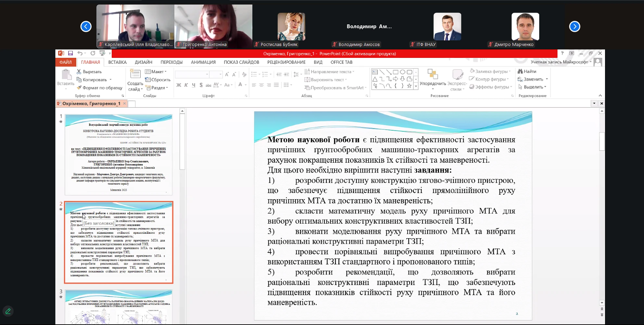Screen dimensions: 644x325
Task: Select slide 1 thumbnail in slide panel
Action: 119,154
